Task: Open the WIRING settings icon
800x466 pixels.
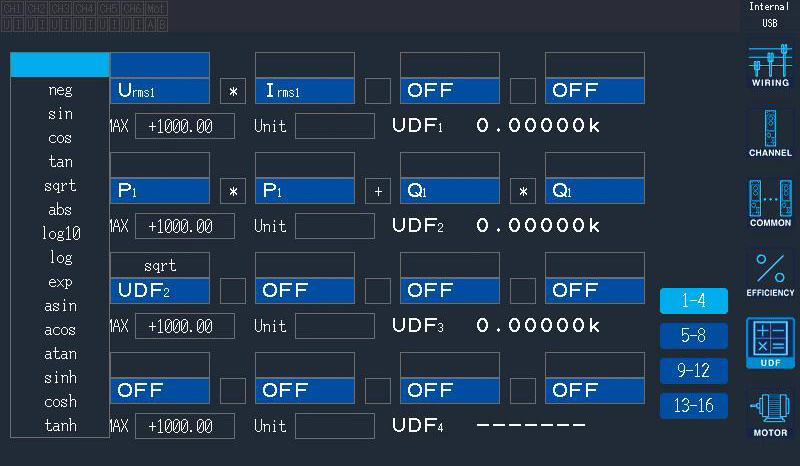Action: coord(770,65)
